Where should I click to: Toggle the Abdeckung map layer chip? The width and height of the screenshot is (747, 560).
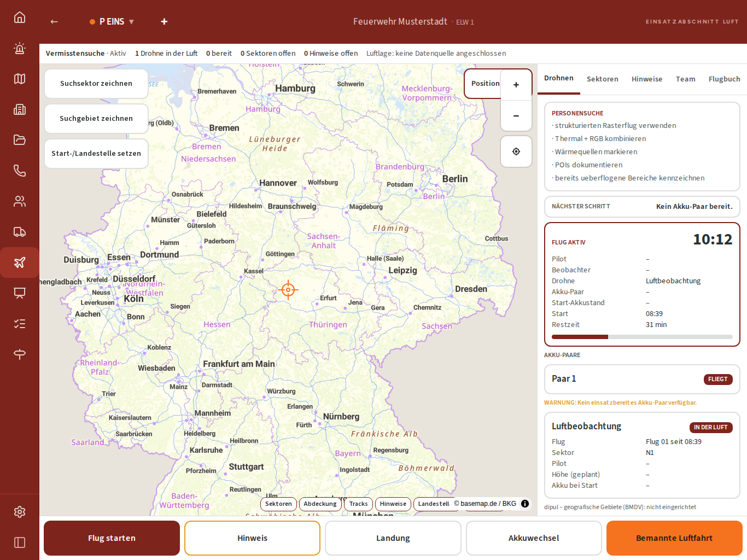320,504
